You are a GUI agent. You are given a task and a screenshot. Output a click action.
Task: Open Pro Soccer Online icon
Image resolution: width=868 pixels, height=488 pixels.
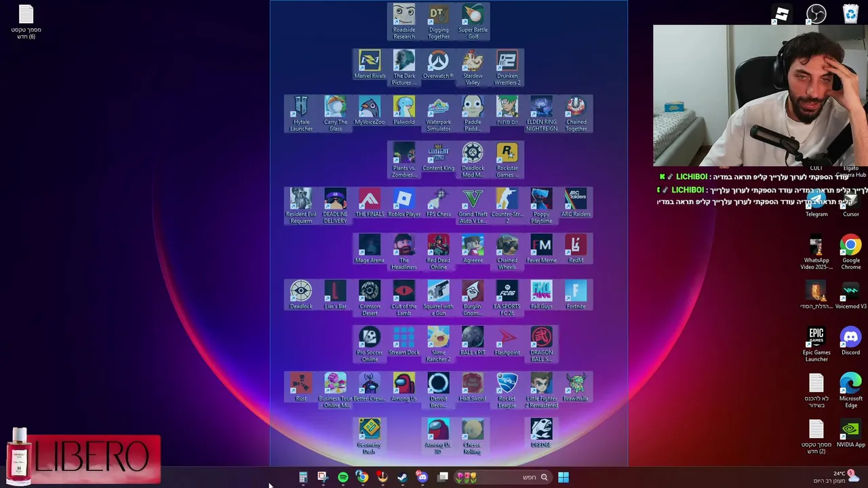coord(370,344)
